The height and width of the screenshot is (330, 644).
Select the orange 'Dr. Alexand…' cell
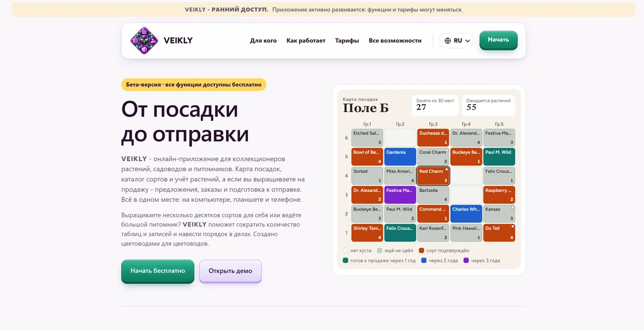click(x=367, y=195)
